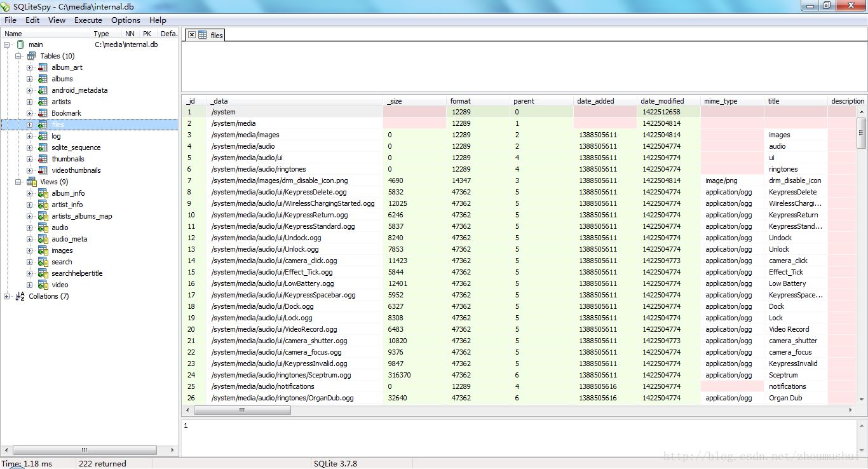The height and width of the screenshot is (469, 868).
Task: Select cell /system/media/audio/ui/Unlock.ogg
Action: [295, 249]
